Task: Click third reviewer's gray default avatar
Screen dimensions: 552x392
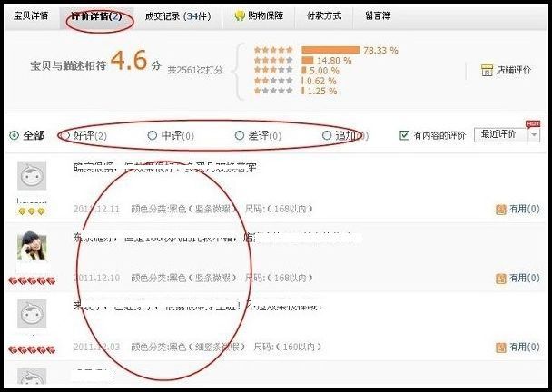Action: tap(32, 314)
